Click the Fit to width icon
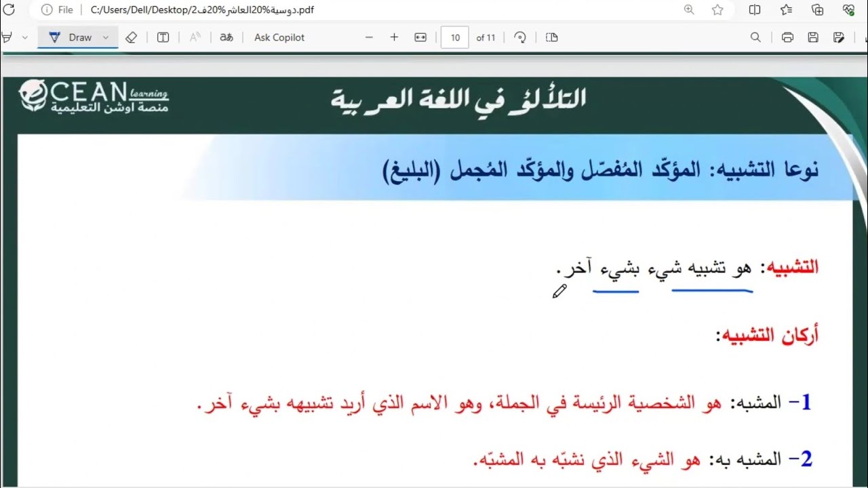 420,37
